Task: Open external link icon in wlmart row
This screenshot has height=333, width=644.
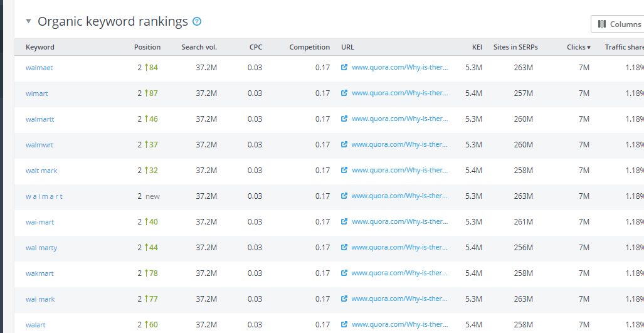Action: tap(344, 93)
